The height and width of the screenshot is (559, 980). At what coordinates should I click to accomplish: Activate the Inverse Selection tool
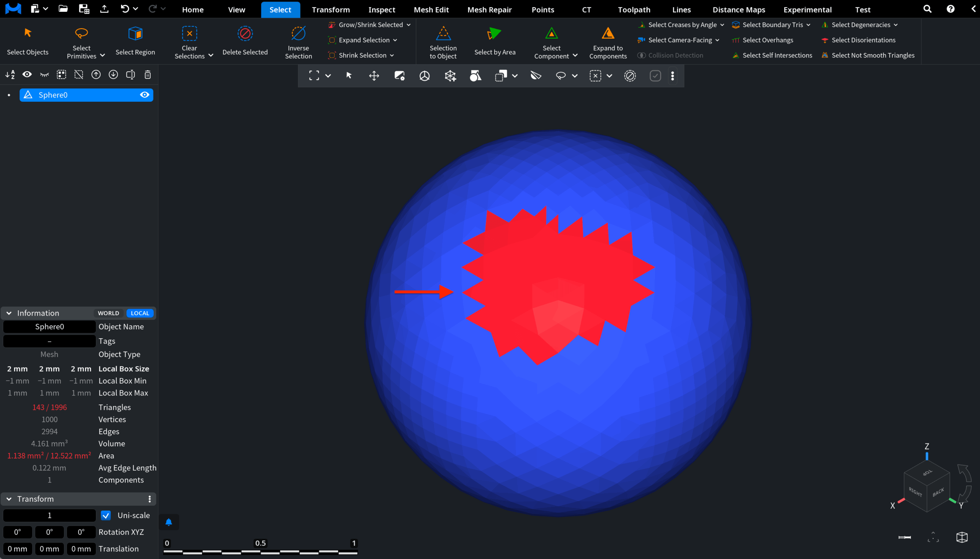(298, 34)
